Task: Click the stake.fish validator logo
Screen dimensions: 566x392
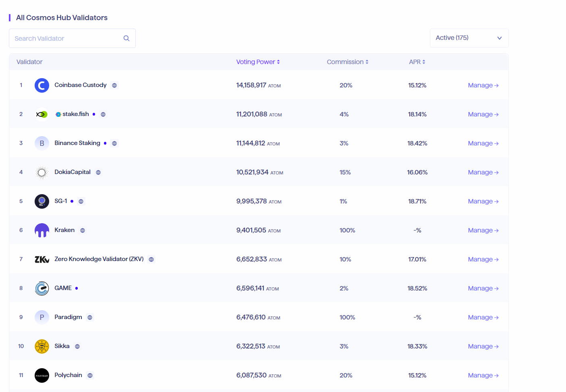Action: tap(42, 114)
